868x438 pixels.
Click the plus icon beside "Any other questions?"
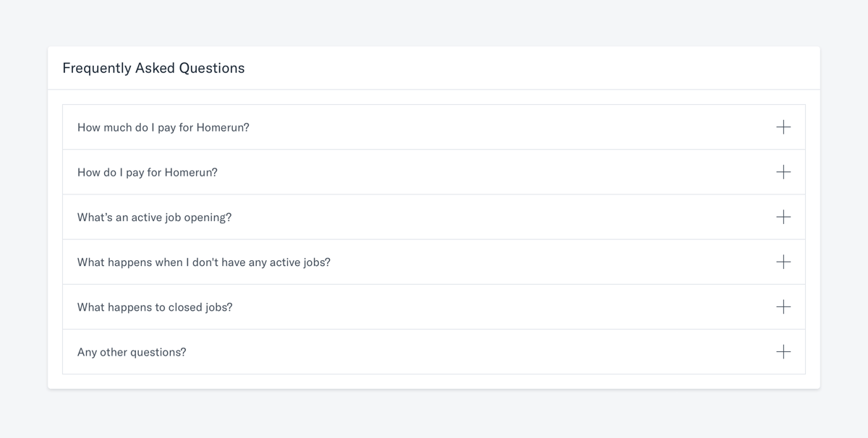point(783,352)
